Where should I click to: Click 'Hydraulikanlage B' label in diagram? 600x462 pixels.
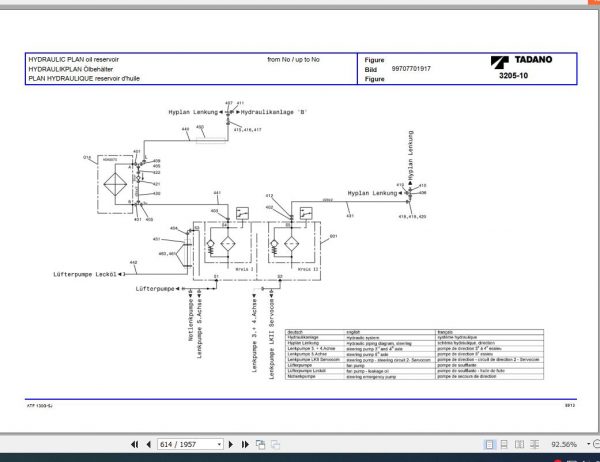point(274,112)
